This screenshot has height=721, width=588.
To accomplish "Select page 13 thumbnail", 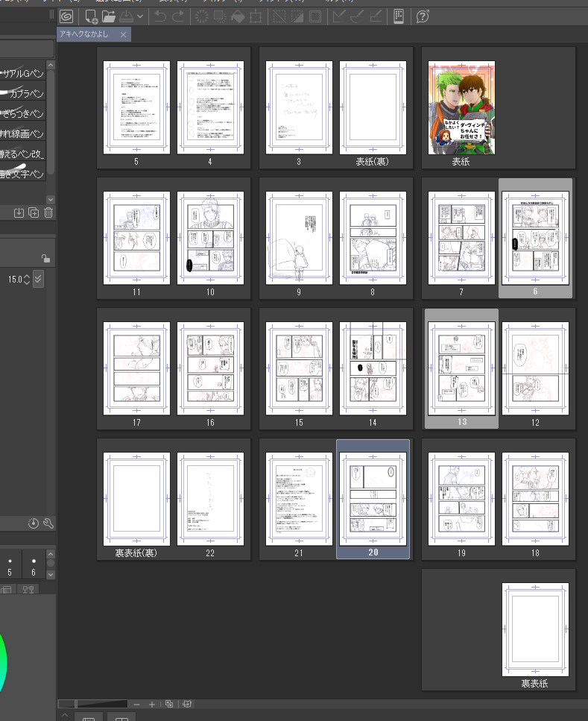I will point(461,368).
